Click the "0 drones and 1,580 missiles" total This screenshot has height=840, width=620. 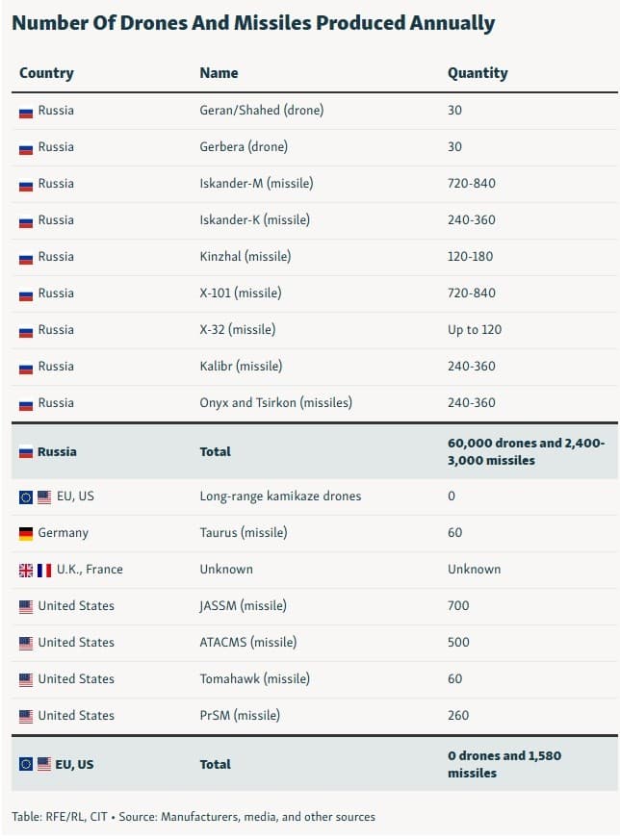coord(504,764)
